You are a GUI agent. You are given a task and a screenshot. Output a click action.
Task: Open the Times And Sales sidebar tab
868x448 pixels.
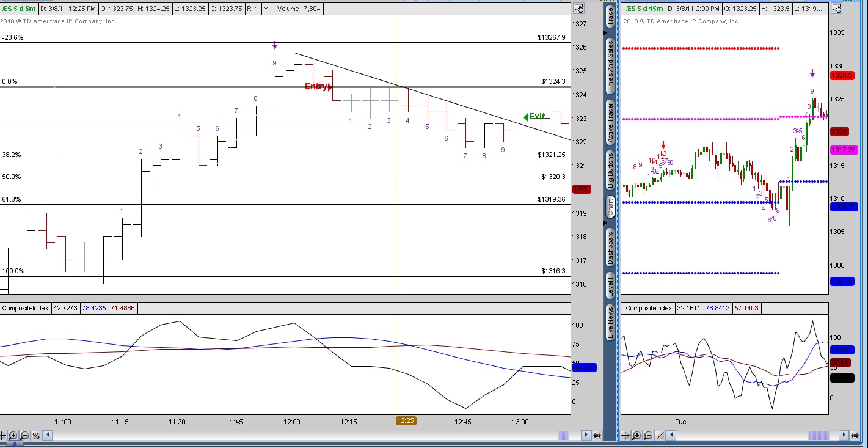(610, 66)
